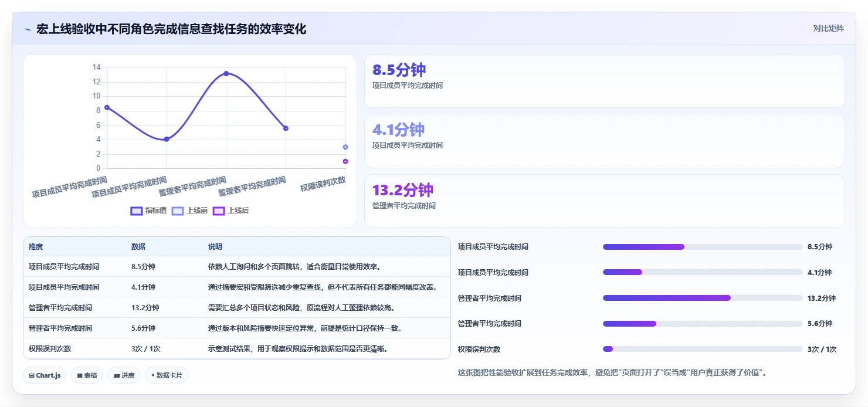Viewport: 868px width, 407px height.
Task: Click the 上线后 data point at value 1
Action: pyautogui.click(x=345, y=161)
